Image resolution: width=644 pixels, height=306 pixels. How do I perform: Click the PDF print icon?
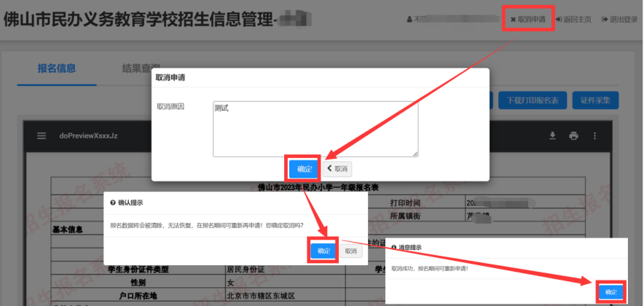tap(574, 136)
